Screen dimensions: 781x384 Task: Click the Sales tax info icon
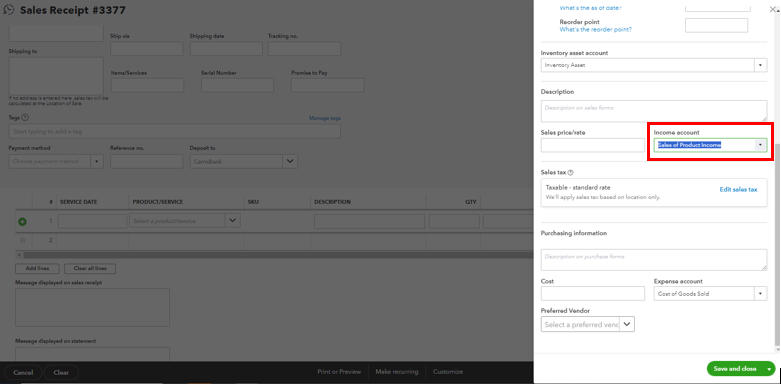point(571,172)
